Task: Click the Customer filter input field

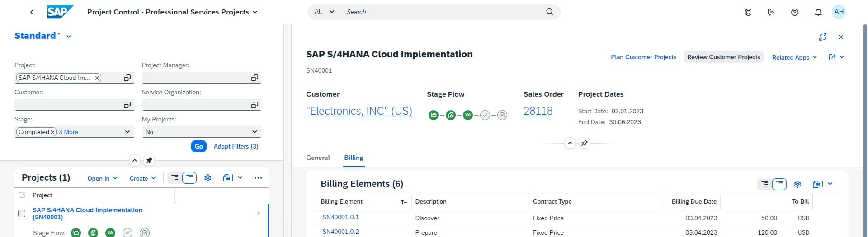Action: 68,105
